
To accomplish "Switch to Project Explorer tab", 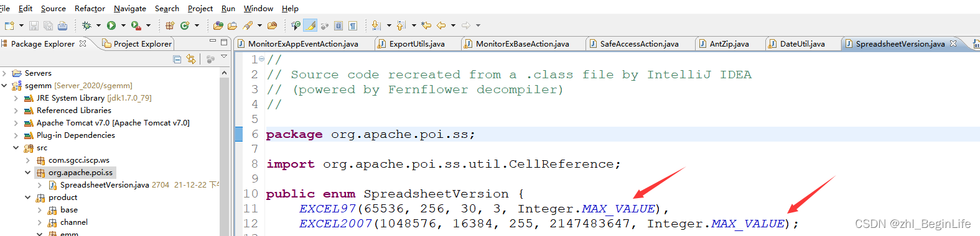I will click(x=137, y=43).
